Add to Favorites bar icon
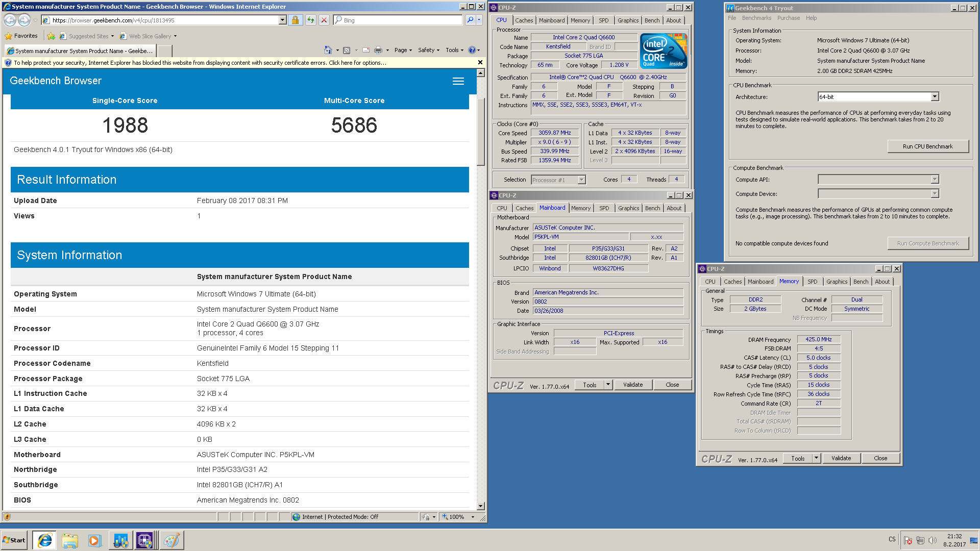The width and height of the screenshot is (980, 551). coord(51,36)
